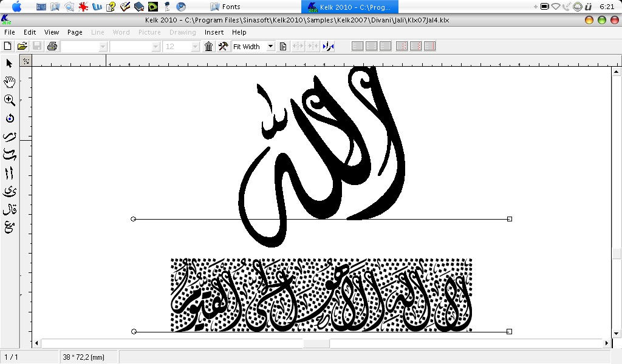
Task: Click the building-shaped icon next to font size
Action: [x=209, y=46]
